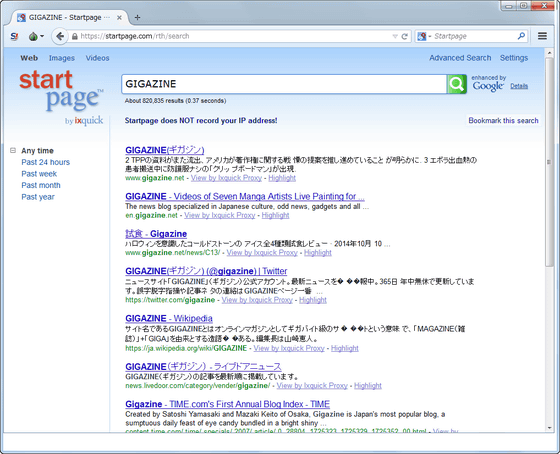Open the GIGAZINE ライブドアニュース result
This screenshot has height=454, width=560.
tap(203, 367)
